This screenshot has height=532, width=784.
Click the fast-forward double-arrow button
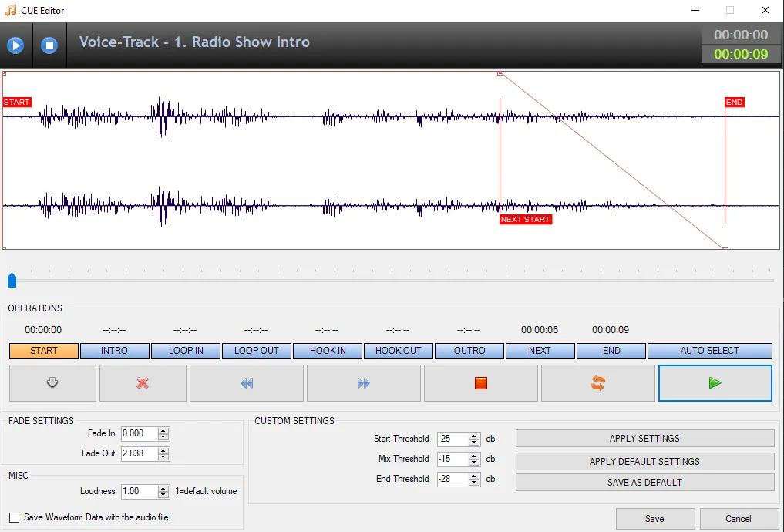pos(364,383)
